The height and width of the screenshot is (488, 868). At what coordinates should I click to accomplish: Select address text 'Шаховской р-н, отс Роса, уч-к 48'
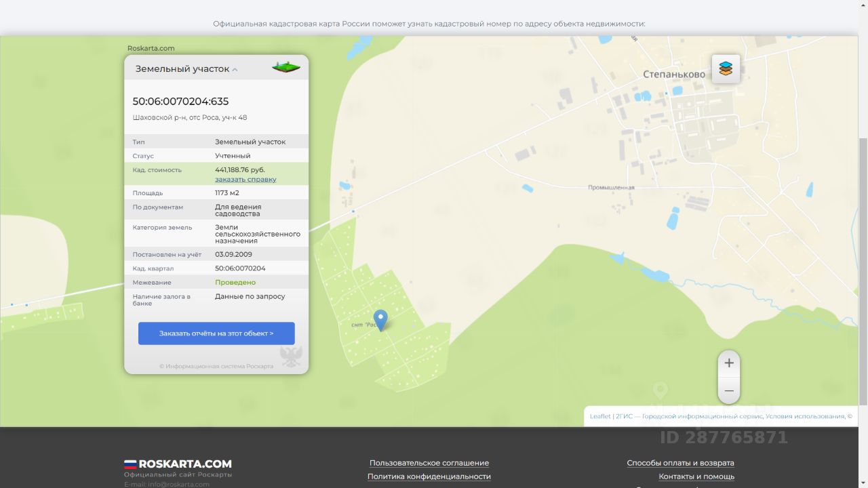pos(190,118)
